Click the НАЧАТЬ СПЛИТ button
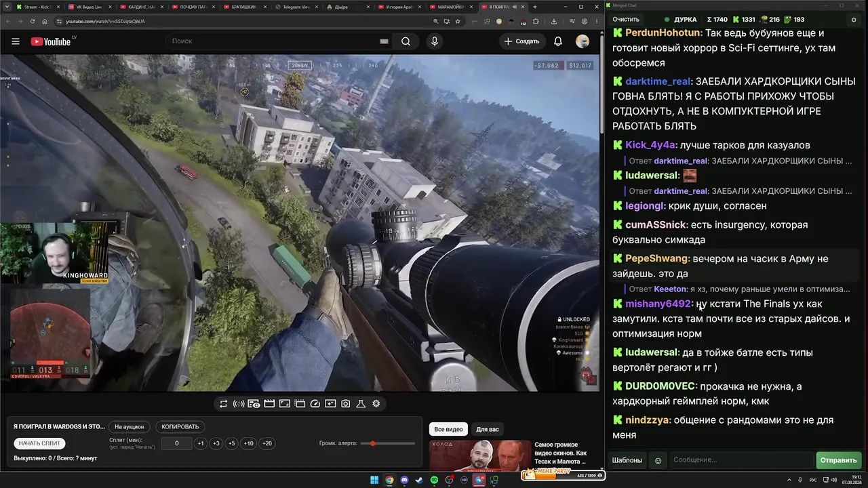The image size is (868, 488). coord(40,443)
